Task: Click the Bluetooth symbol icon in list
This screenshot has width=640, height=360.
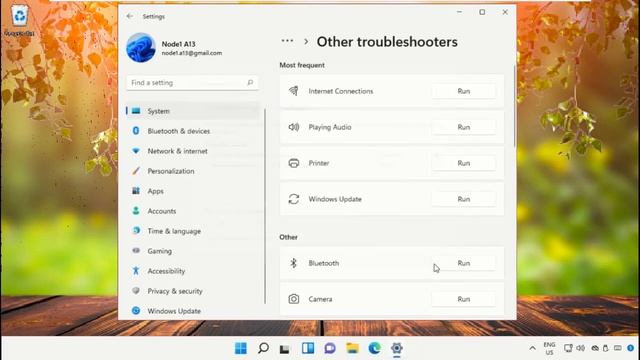Action: (293, 263)
